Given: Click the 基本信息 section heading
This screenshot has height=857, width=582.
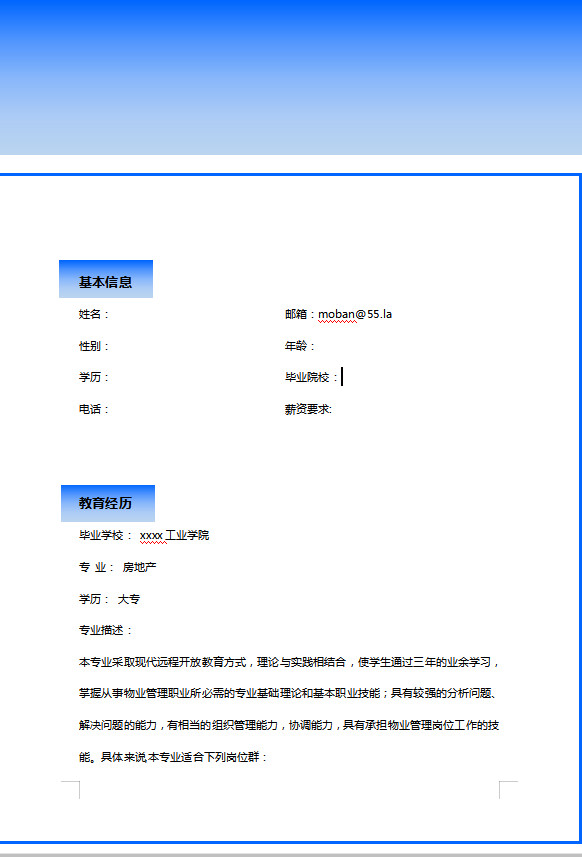Looking at the screenshot, I should click(105, 281).
